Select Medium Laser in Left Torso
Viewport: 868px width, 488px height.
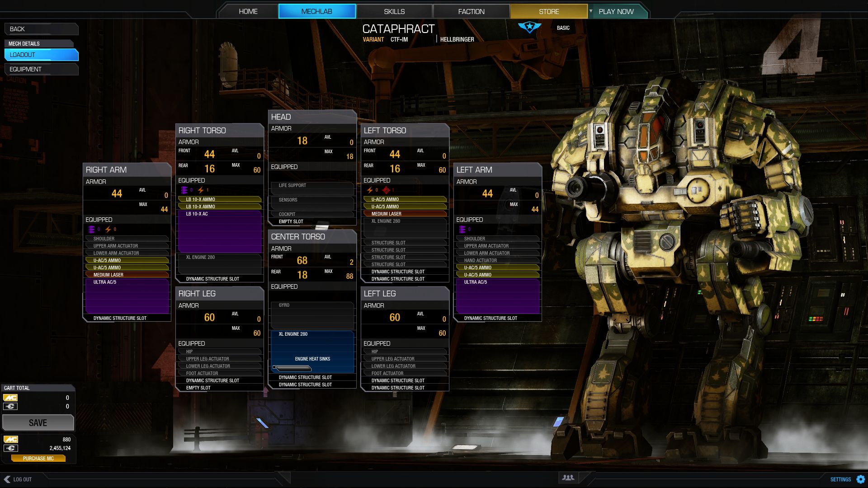(x=405, y=214)
